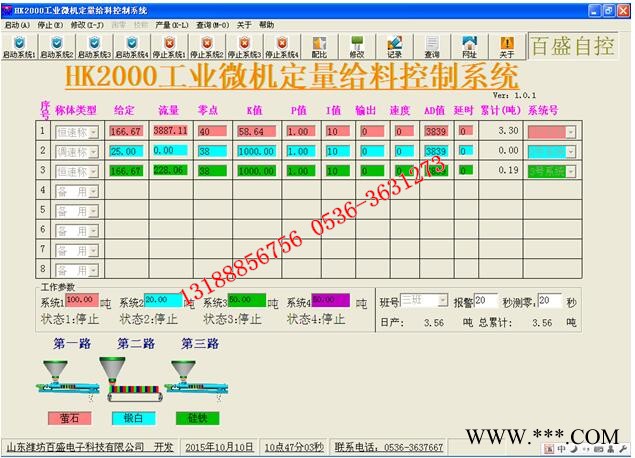The width and height of the screenshot is (635, 458).
Task: Open the 启动(A) menu
Action: (x=17, y=25)
